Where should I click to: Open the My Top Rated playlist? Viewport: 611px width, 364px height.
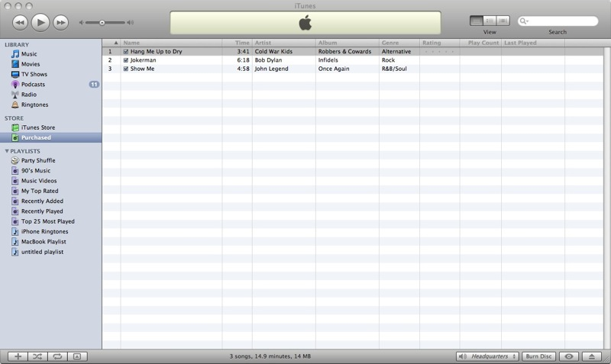pyautogui.click(x=40, y=191)
